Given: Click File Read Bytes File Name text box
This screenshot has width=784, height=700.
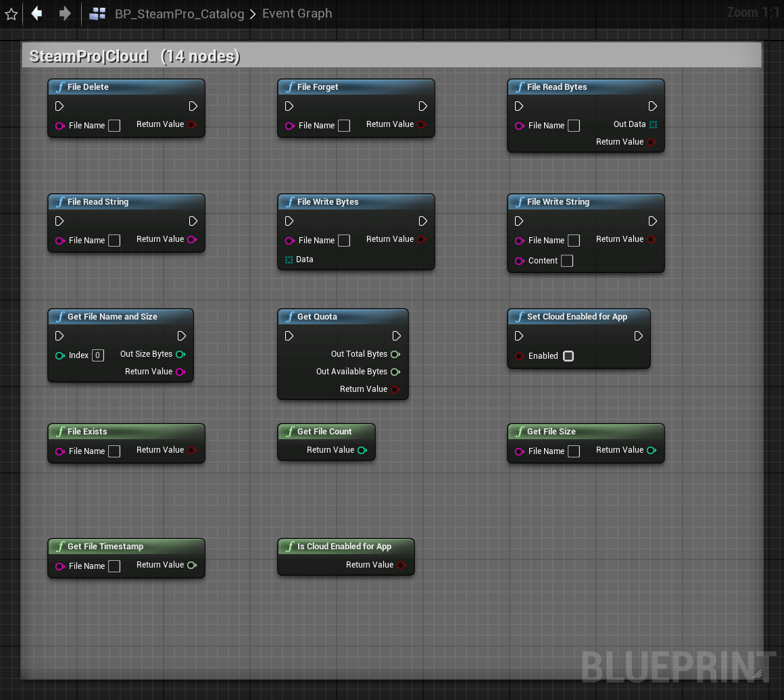Looking at the screenshot, I should tap(574, 126).
